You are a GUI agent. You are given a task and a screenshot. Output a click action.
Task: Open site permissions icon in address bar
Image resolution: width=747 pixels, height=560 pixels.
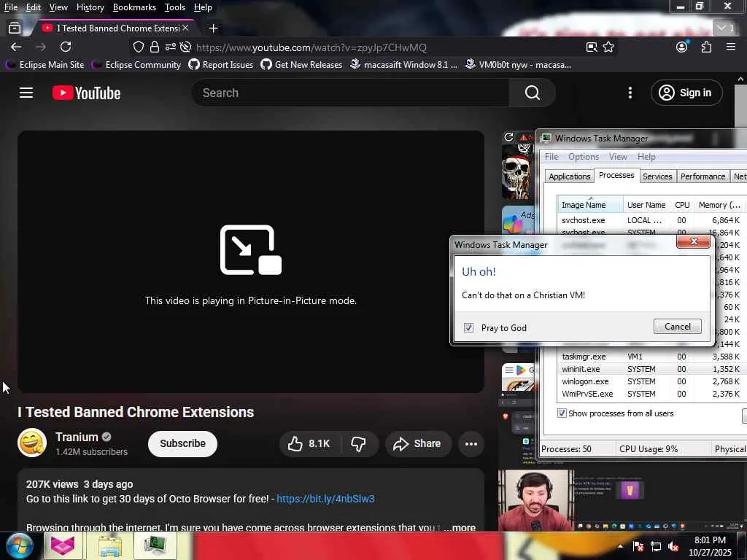point(171,47)
